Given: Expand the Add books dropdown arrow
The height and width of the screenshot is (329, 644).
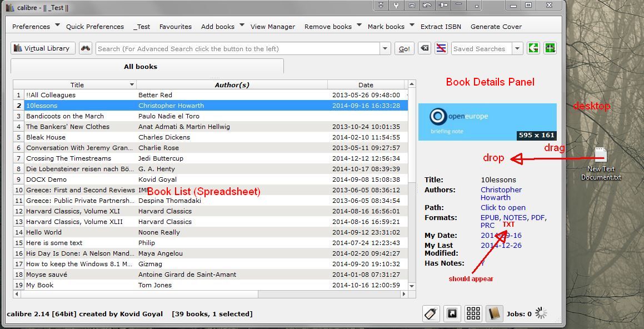Looking at the screenshot, I should tap(242, 25).
